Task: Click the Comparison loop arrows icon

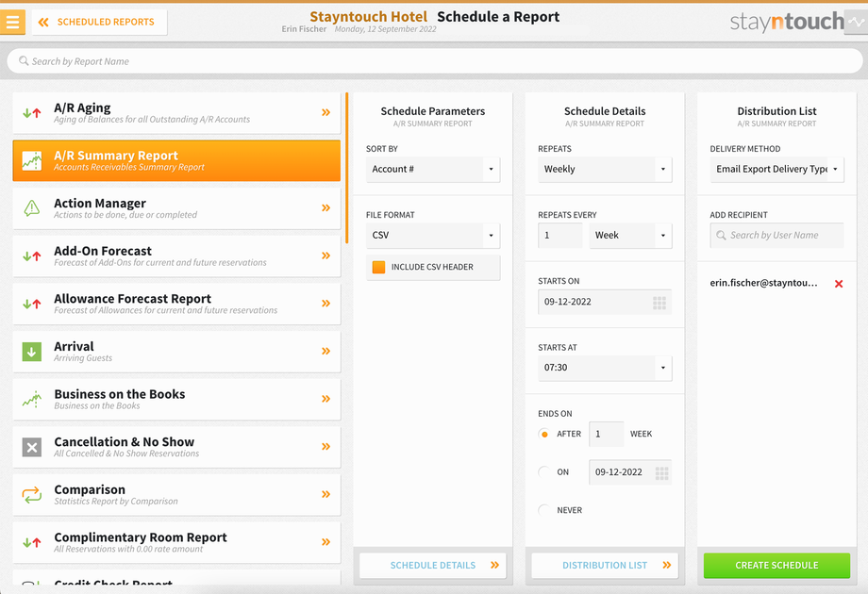Action: coord(31,494)
